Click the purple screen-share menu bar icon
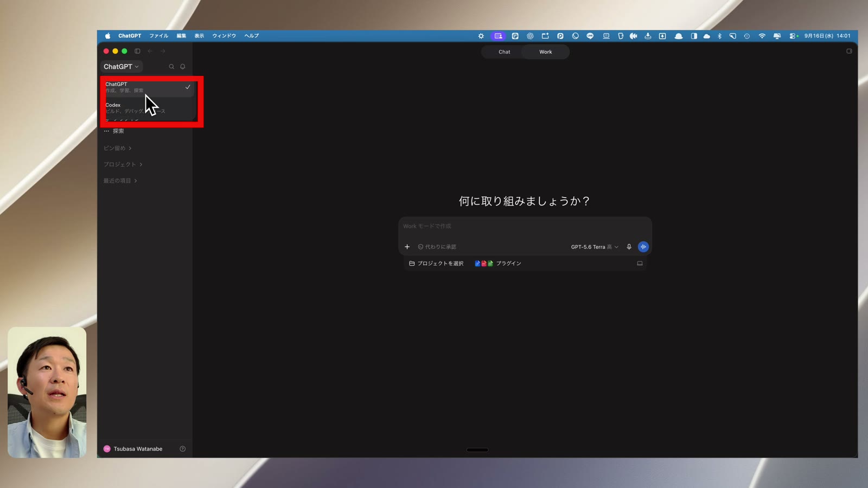The width and height of the screenshot is (868, 488). tap(498, 36)
